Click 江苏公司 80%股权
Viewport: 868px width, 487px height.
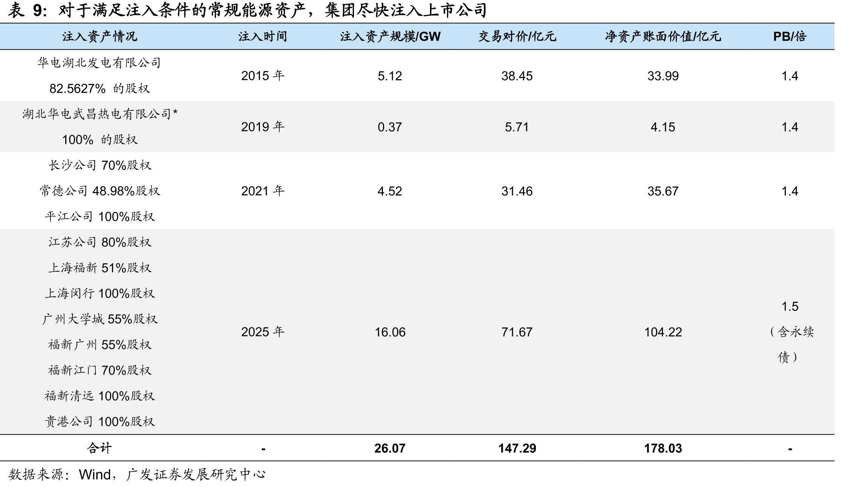point(100,242)
